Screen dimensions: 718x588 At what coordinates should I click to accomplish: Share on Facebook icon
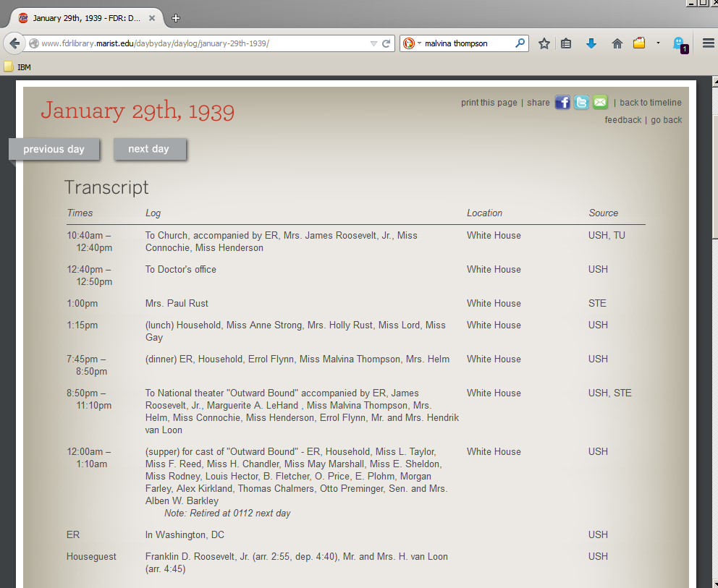tap(562, 102)
